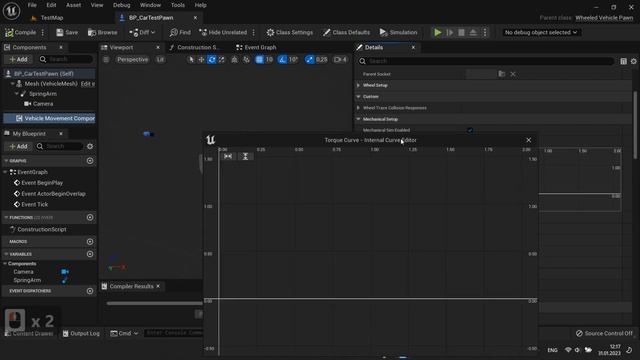Select the Camera component in tree

(x=43, y=104)
